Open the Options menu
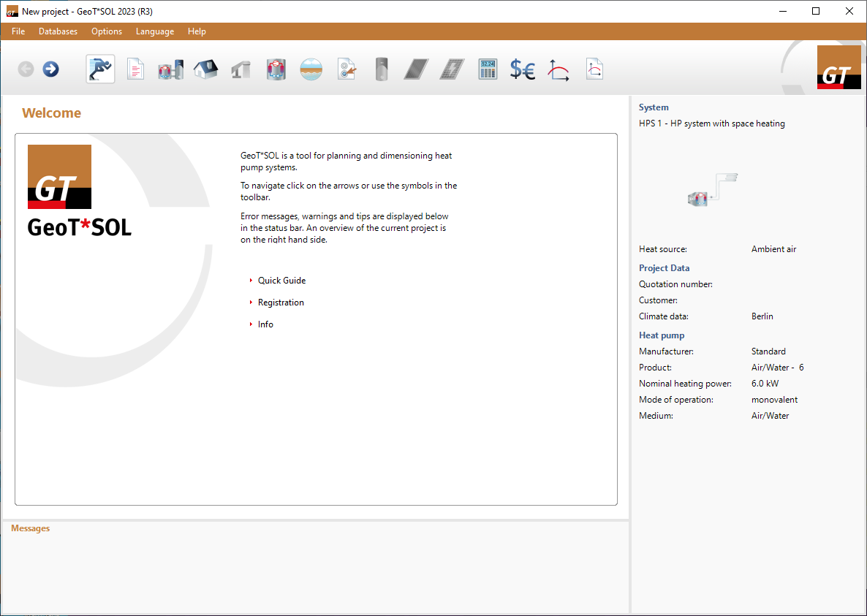The image size is (867, 616). tap(107, 31)
